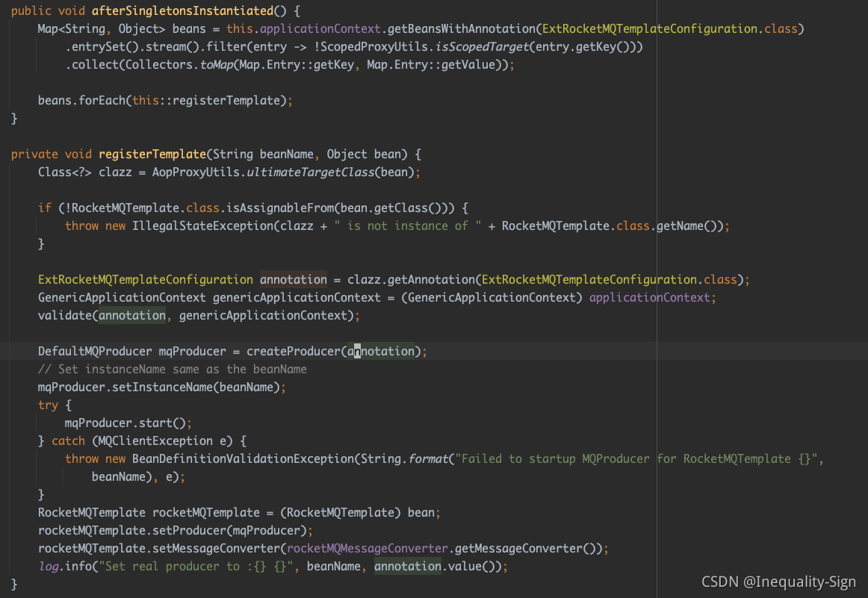Click the toMap italic method call
Viewport: 868px width, 598px height.
tap(217, 65)
